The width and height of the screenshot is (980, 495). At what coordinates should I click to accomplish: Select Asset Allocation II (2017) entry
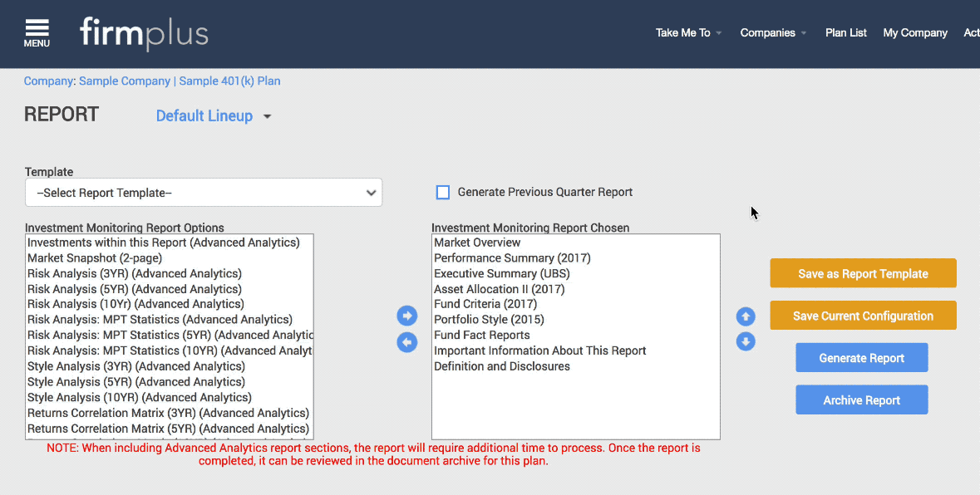(x=576, y=289)
